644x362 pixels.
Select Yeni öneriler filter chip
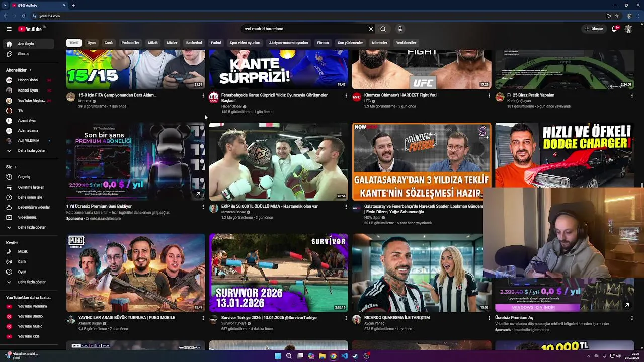[406, 43]
